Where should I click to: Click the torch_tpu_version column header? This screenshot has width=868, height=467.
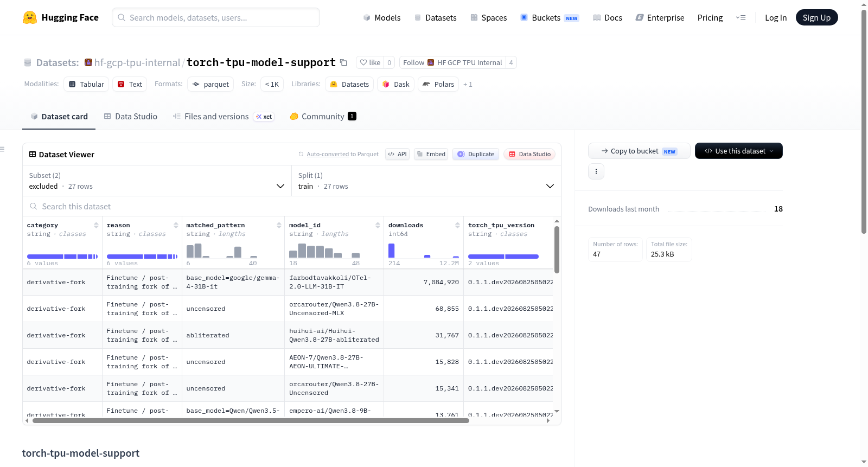(x=501, y=225)
